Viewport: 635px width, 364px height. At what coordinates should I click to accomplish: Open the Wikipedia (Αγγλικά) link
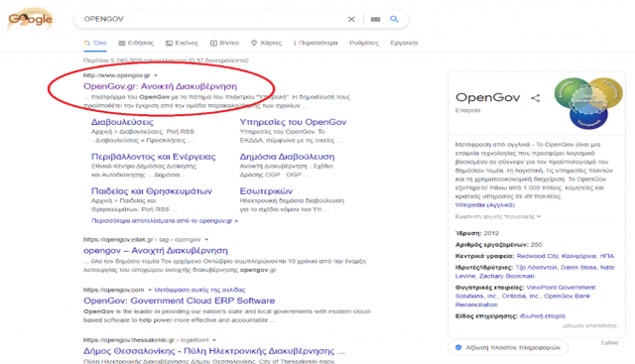pyautogui.click(x=485, y=205)
